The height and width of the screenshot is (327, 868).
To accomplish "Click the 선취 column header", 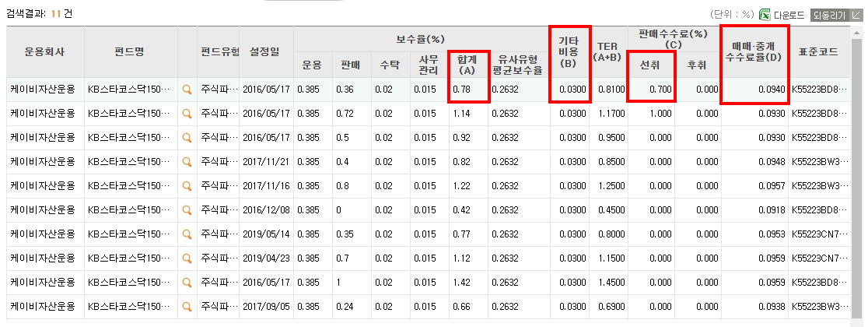I will (x=651, y=65).
